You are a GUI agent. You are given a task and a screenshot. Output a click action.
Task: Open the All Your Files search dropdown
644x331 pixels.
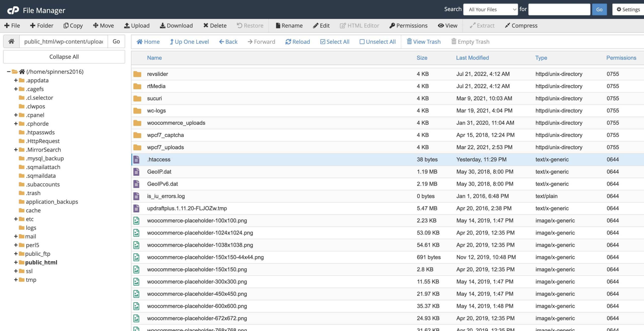point(491,10)
